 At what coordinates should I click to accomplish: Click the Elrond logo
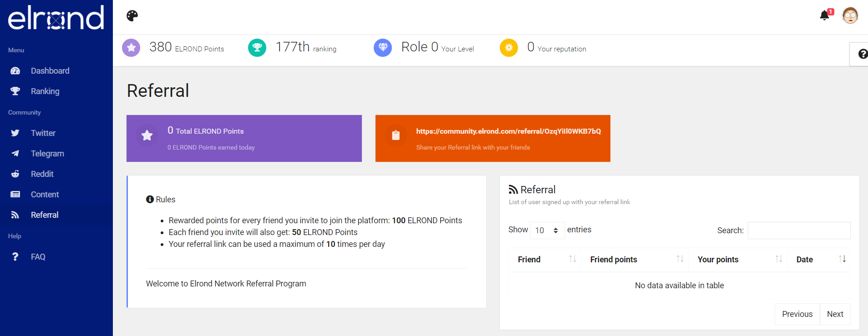(x=56, y=18)
